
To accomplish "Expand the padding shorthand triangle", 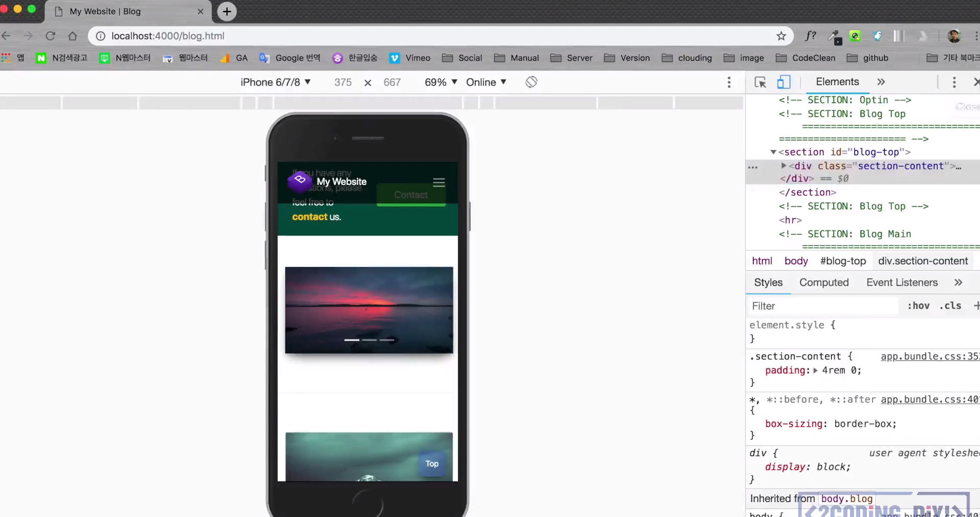I will click(x=816, y=370).
